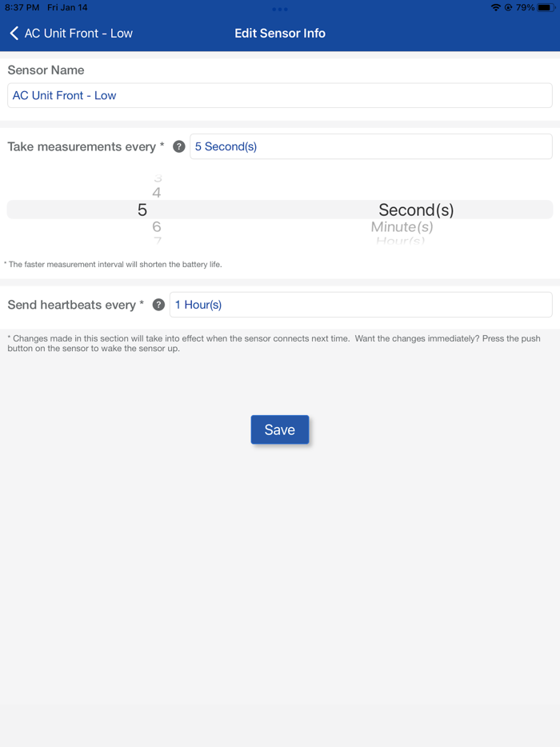
Task: Tap the three-dot multitasking indicator
Action: [280, 9]
